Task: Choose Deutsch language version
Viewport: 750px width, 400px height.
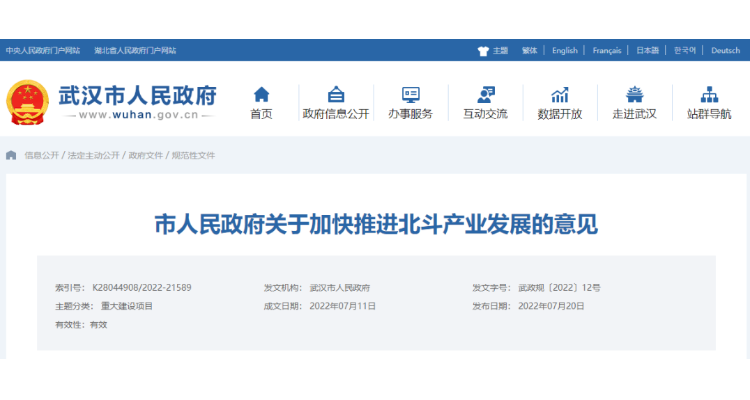Action: point(725,50)
